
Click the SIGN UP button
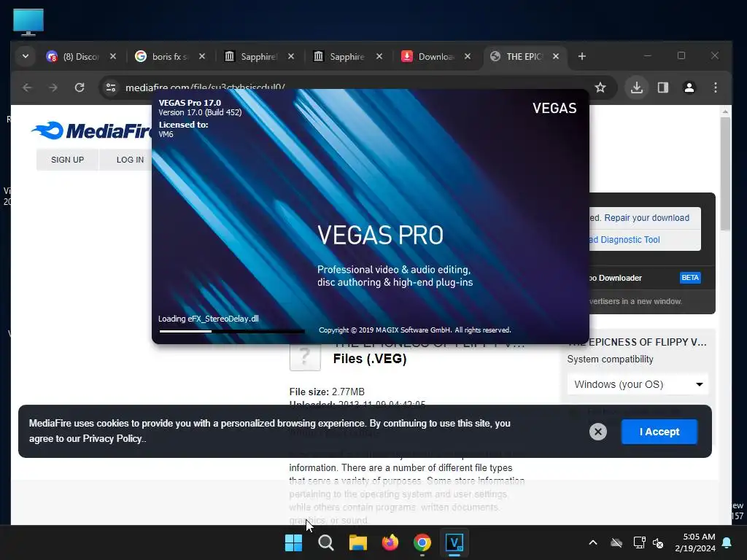(67, 160)
